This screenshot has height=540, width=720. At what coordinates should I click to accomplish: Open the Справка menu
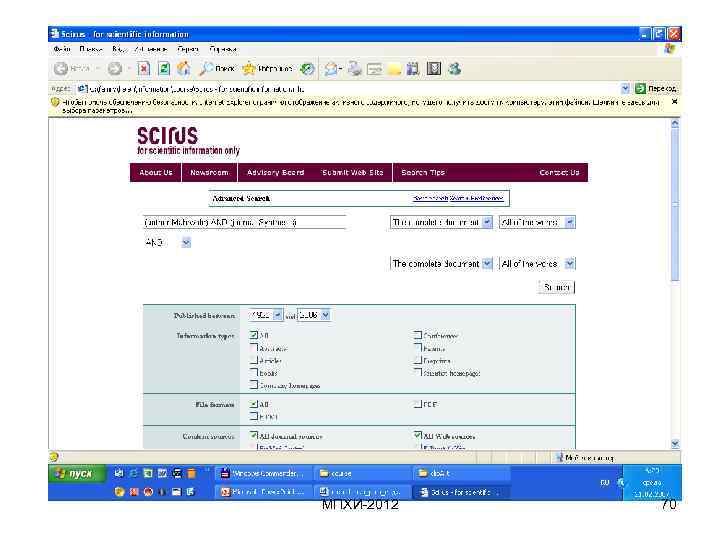coord(223,49)
